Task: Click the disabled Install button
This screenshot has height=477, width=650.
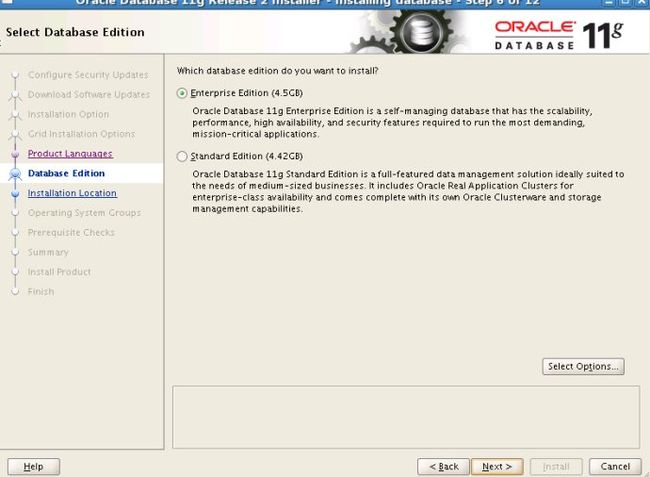Action: coord(556,467)
